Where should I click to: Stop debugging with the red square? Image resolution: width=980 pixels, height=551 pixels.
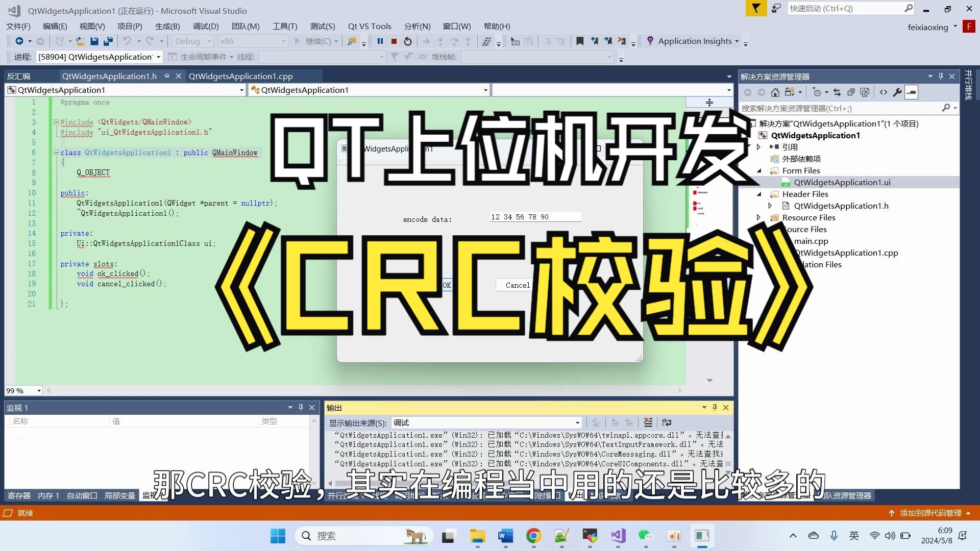click(x=394, y=41)
